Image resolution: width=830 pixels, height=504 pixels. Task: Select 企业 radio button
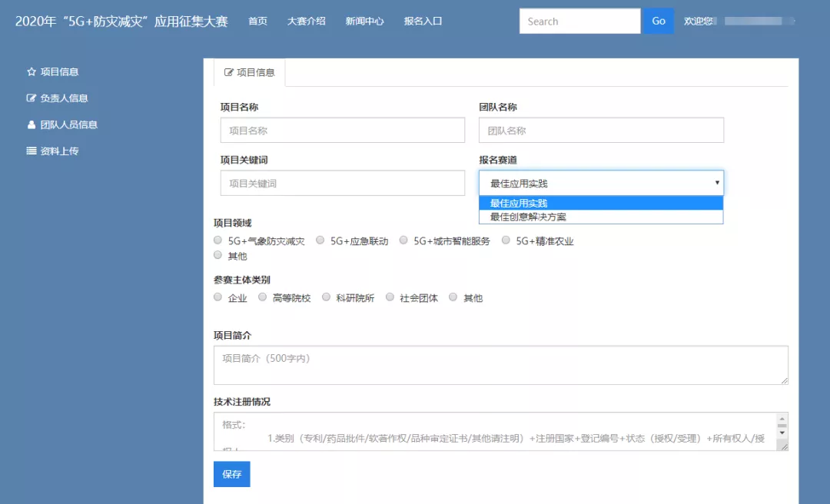click(217, 297)
